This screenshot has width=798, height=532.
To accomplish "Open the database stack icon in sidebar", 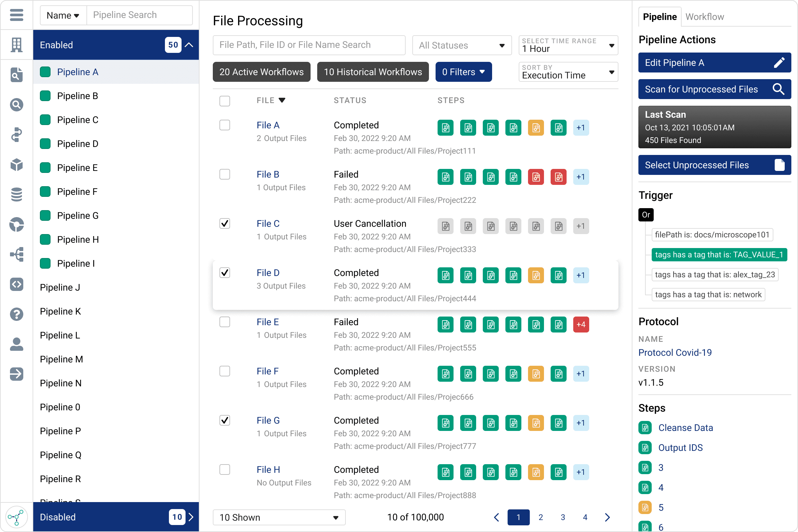I will pos(16,195).
